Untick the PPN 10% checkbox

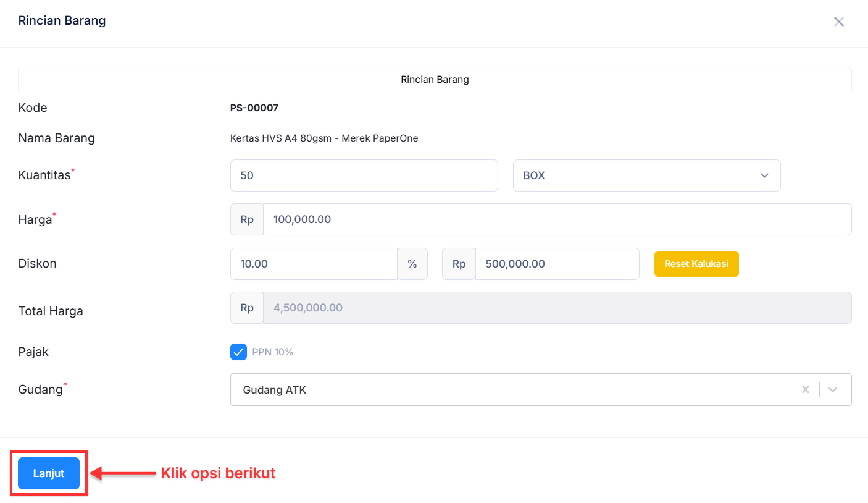(238, 352)
